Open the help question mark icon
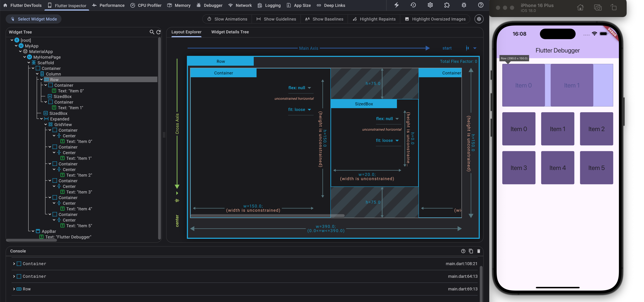The height and width of the screenshot is (302, 644). (x=480, y=5)
